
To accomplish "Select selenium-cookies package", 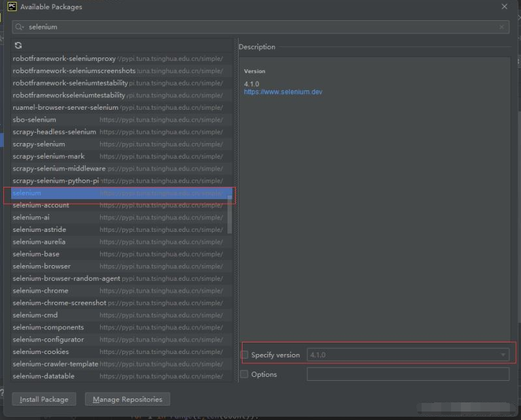I will 122,351.
